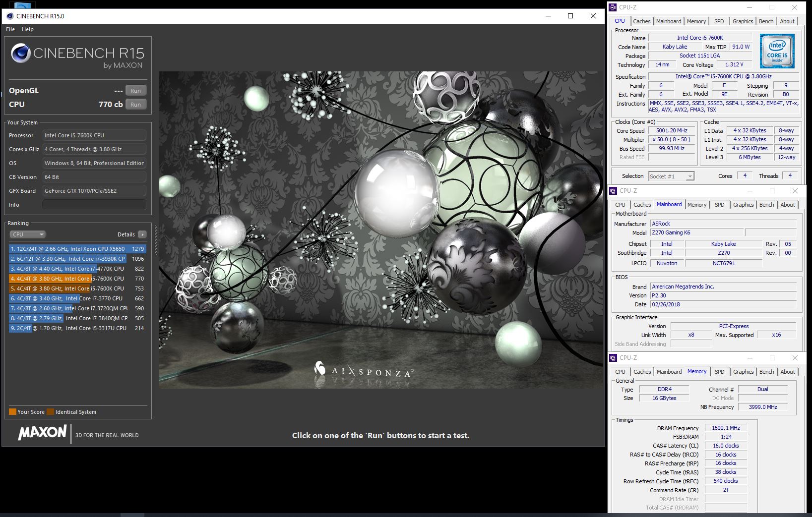The width and height of the screenshot is (812, 517).
Task: Click the GFX Board GeForce GTX 1070 field
Action: point(94,191)
